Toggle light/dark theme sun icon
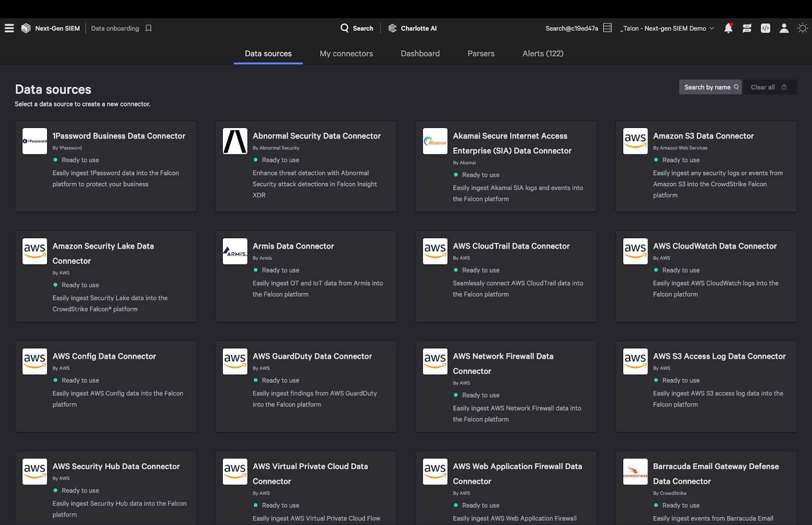This screenshot has height=525, width=812. pyautogui.click(x=803, y=28)
